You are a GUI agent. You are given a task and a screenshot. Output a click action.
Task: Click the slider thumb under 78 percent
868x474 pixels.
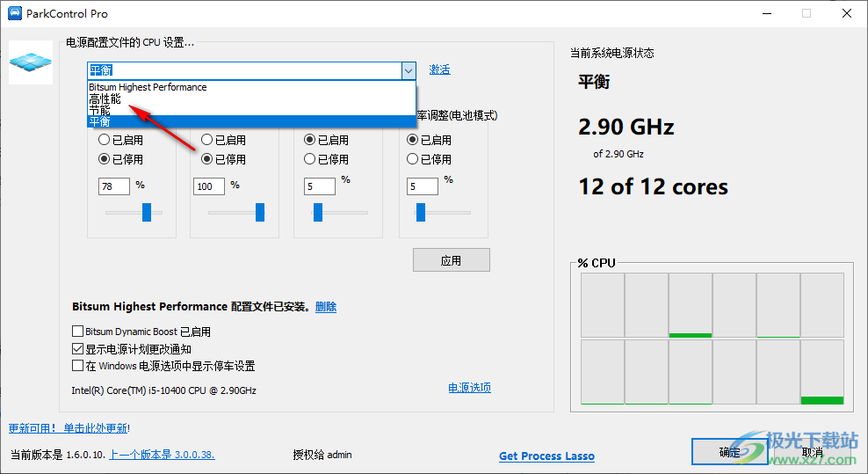147,212
